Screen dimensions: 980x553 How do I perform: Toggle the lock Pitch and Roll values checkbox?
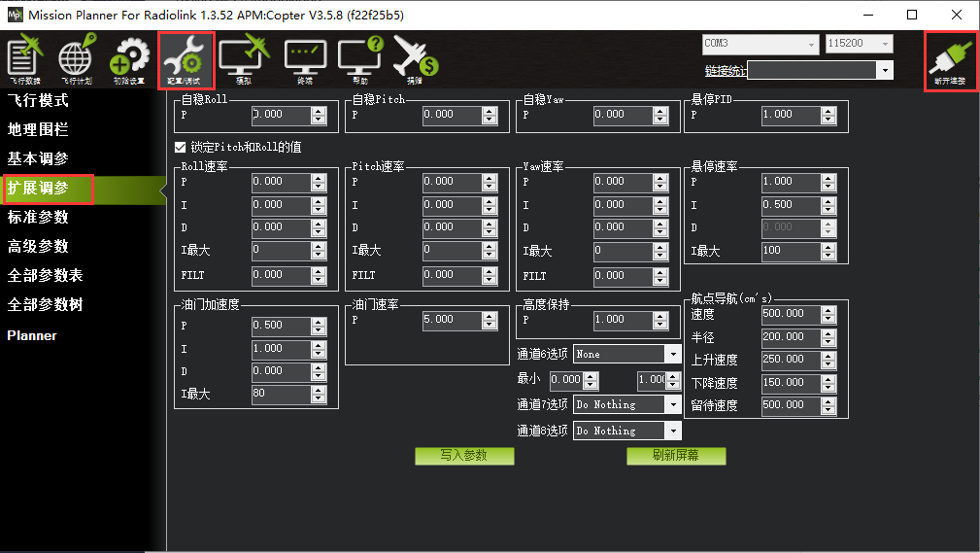point(180,147)
